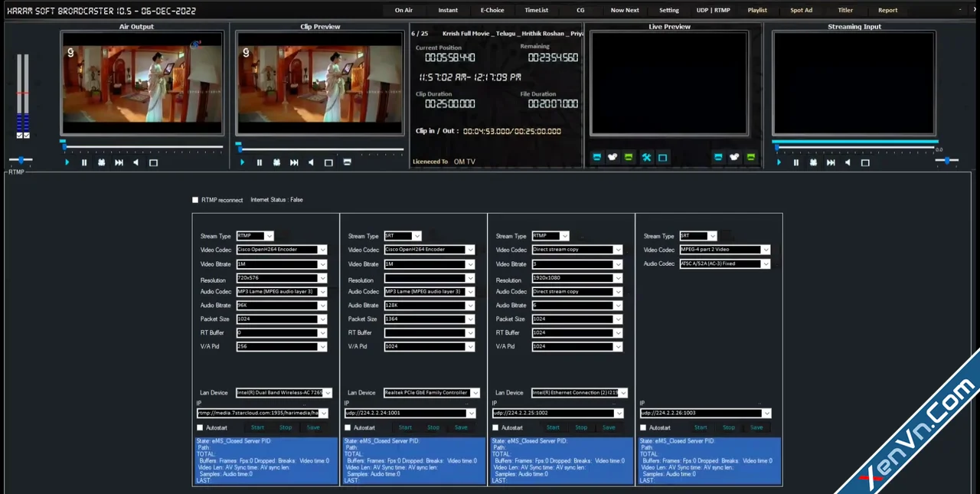Enable Autostart for udp://224.2.2.26:1003 stream
This screenshot has height=494, width=980.
643,427
